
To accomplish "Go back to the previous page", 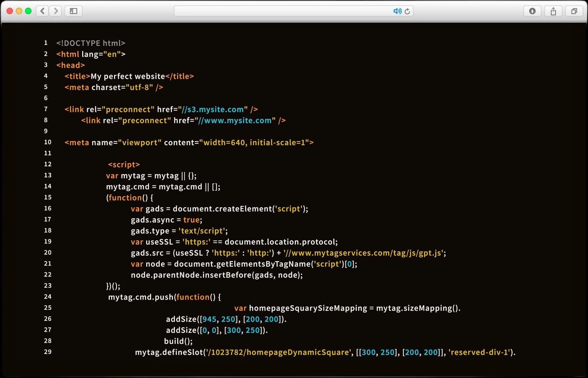I will 42,11.
